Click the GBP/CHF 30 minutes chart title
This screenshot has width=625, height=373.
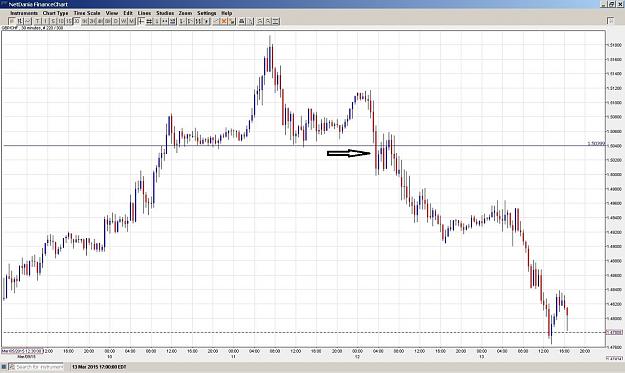33,28
